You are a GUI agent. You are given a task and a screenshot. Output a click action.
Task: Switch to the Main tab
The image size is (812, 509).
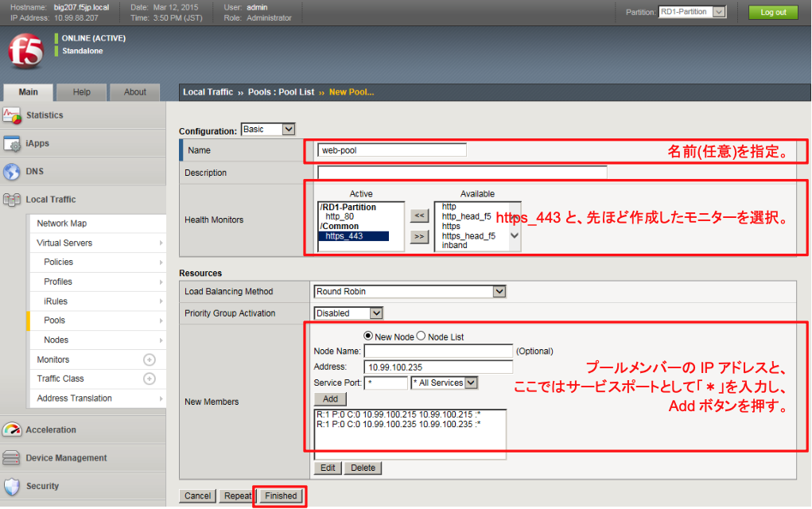(x=29, y=92)
